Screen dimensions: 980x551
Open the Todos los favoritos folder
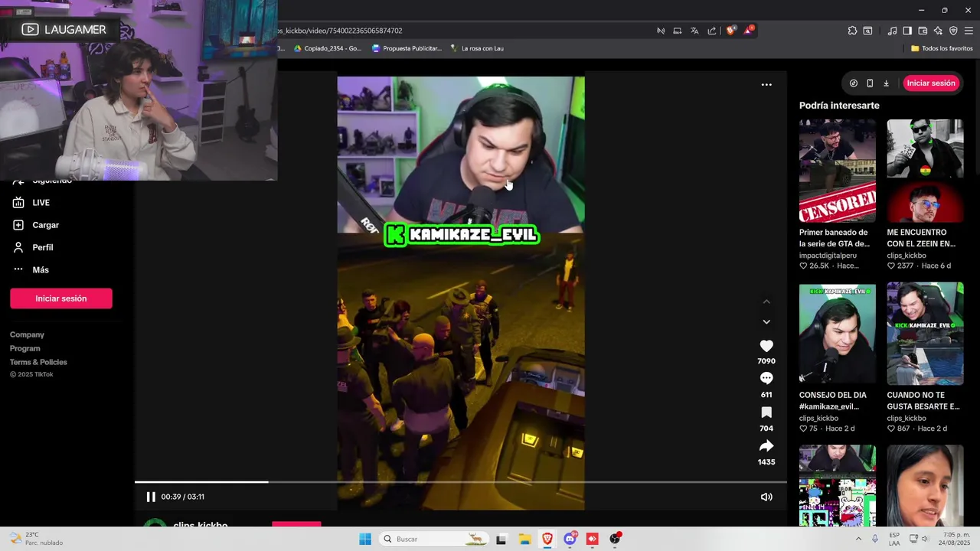pos(942,48)
